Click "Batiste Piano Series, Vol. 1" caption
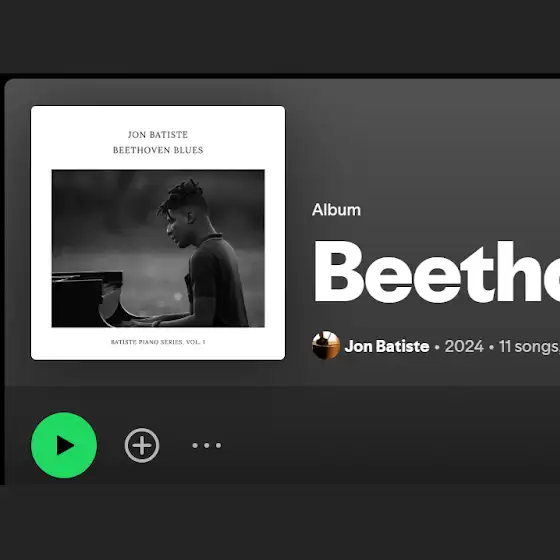Image resolution: width=560 pixels, height=560 pixels. click(x=158, y=342)
